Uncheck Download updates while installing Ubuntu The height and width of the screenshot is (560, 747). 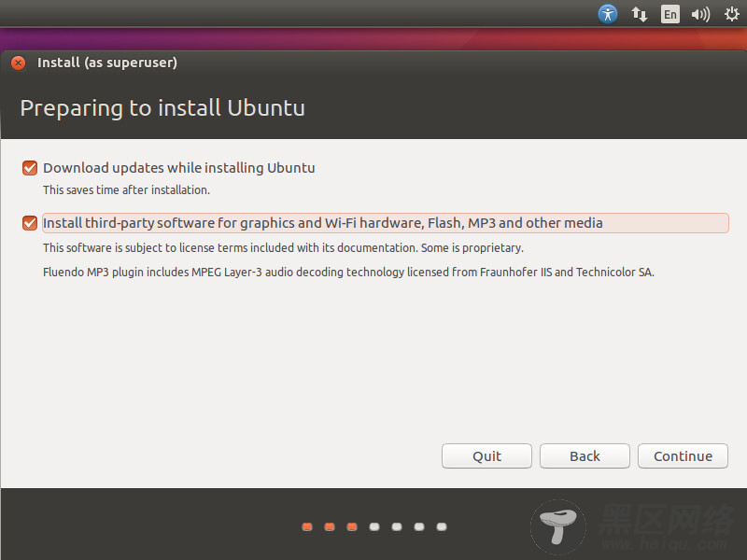tap(30, 168)
